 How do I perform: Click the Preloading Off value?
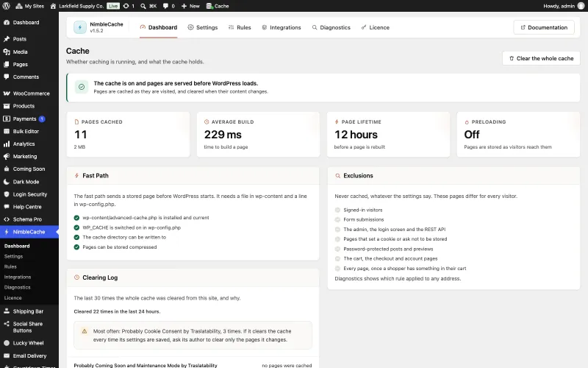[472, 135]
